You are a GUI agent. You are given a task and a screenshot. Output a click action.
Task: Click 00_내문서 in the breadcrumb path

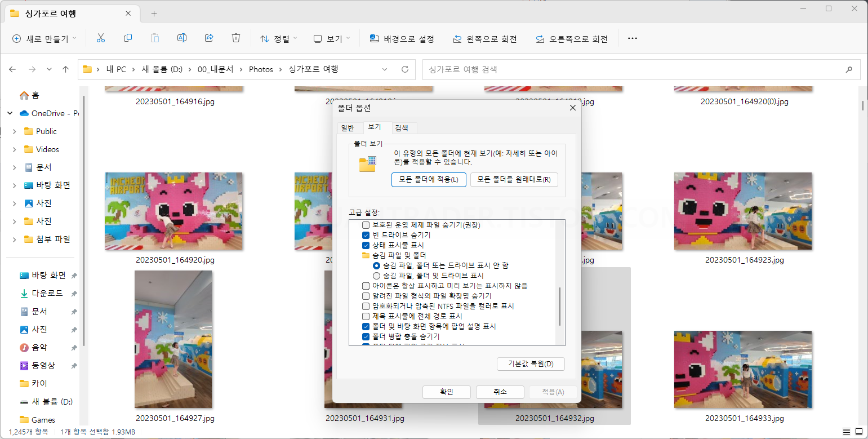(215, 69)
